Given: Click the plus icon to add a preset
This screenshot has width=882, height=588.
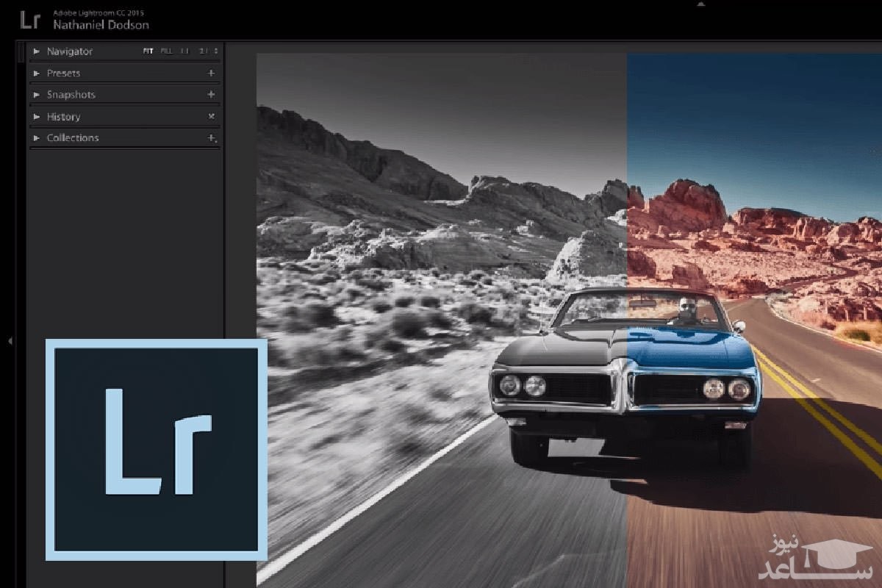Looking at the screenshot, I should click(x=211, y=73).
